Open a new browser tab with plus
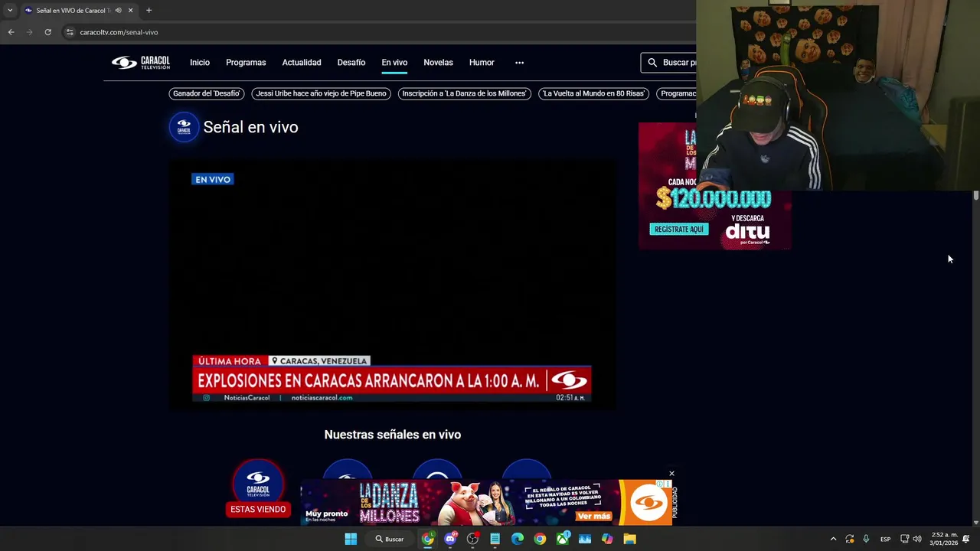 click(149, 10)
